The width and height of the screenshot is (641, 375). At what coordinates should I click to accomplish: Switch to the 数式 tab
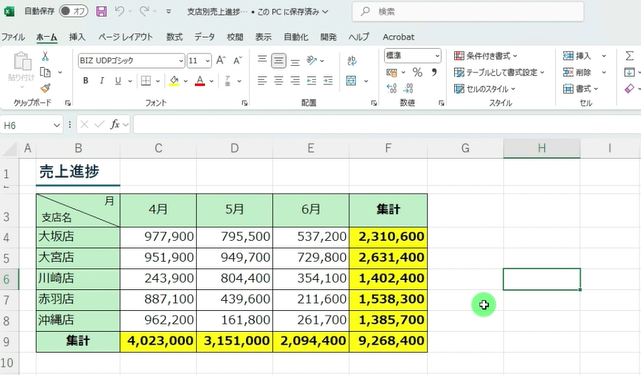[x=175, y=37]
